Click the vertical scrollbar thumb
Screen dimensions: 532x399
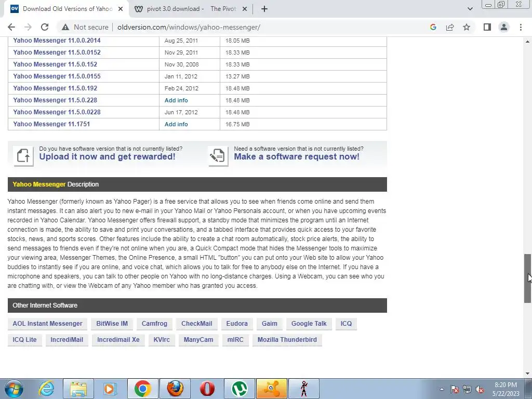pyautogui.click(x=527, y=278)
